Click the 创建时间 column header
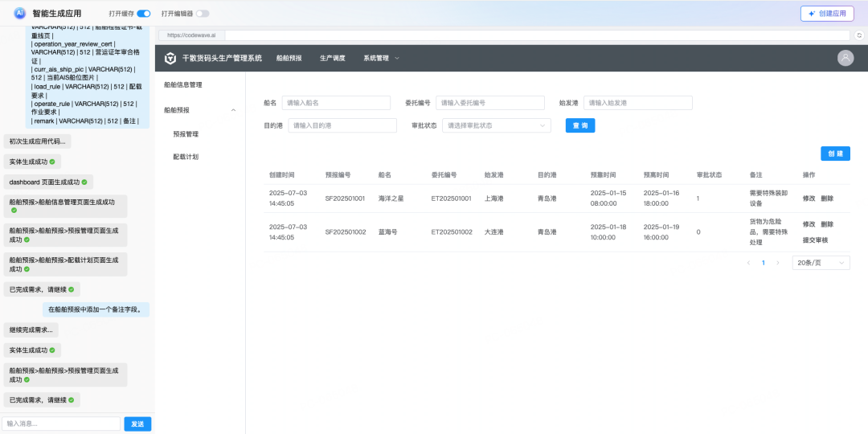The image size is (868, 434). point(282,175)
